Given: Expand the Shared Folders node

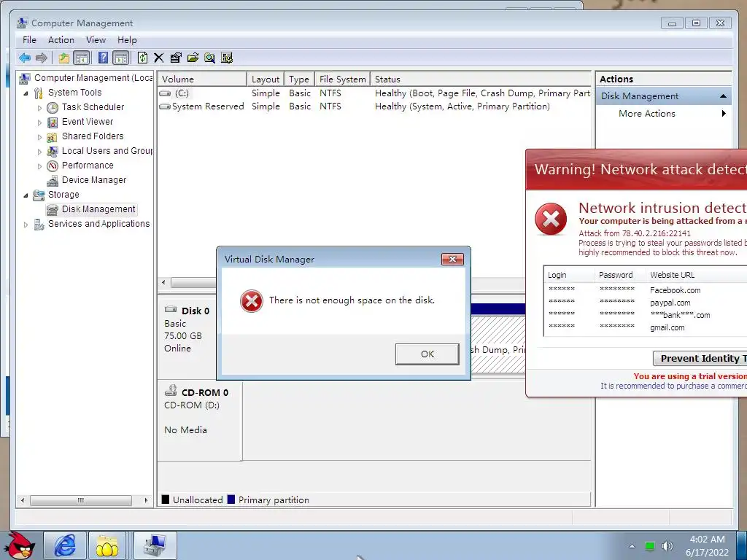Looking at the screenshot, I should click(39, 137).
